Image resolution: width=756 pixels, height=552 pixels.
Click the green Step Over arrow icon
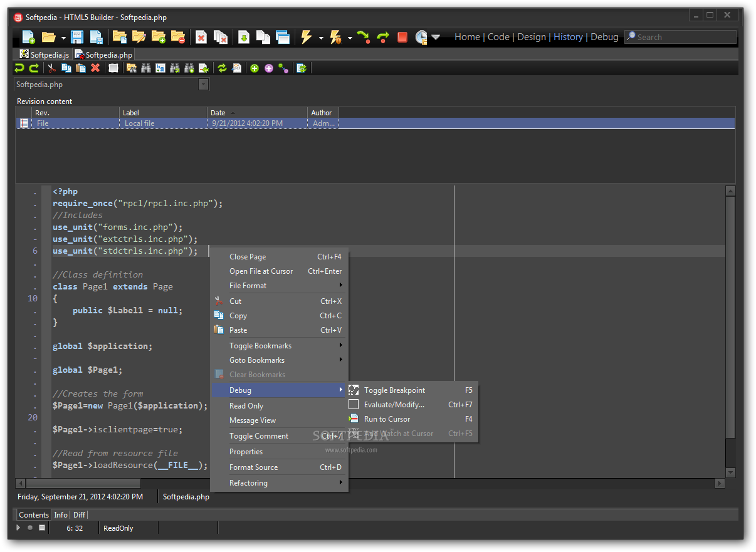click(x=383, y=37)
